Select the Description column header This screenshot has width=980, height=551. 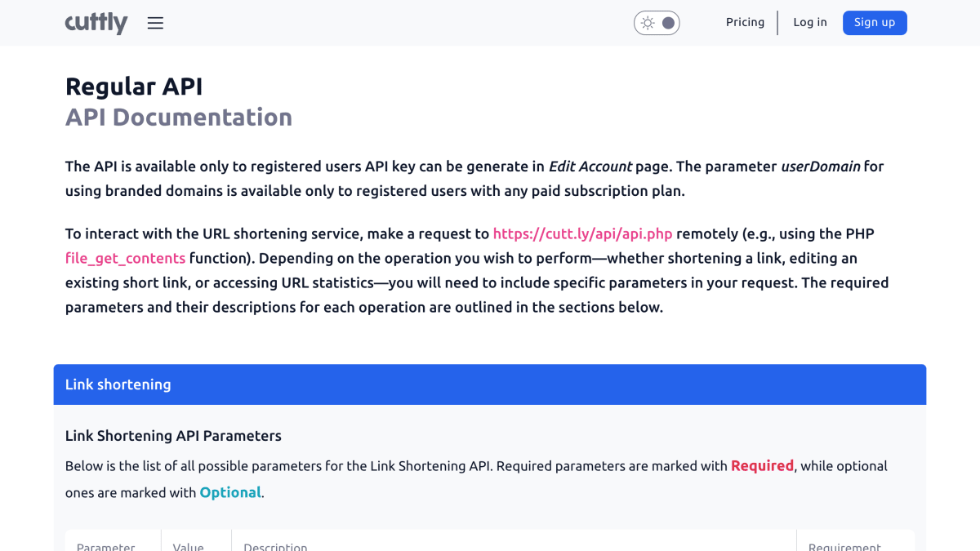click(x=275, y=546)
